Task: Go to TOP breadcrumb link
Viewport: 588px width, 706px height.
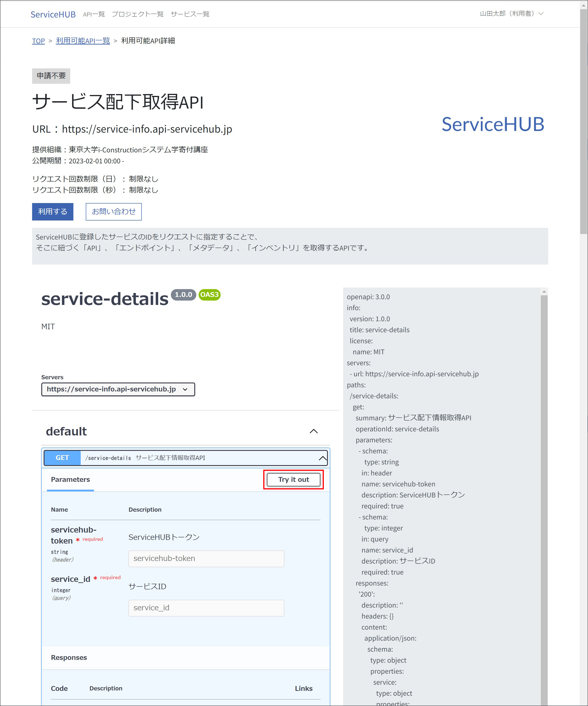Action: 38,41
